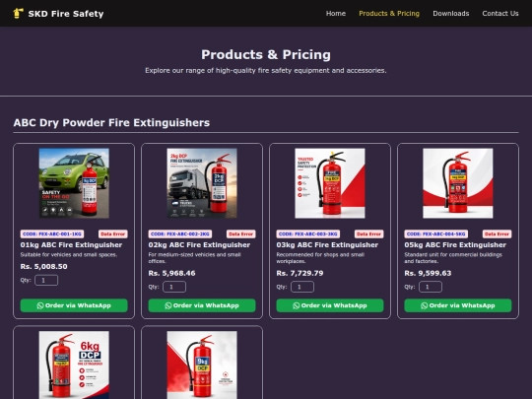Open the Home nav link
Viewport: 532px width, 399px height.
pos(336,14)
